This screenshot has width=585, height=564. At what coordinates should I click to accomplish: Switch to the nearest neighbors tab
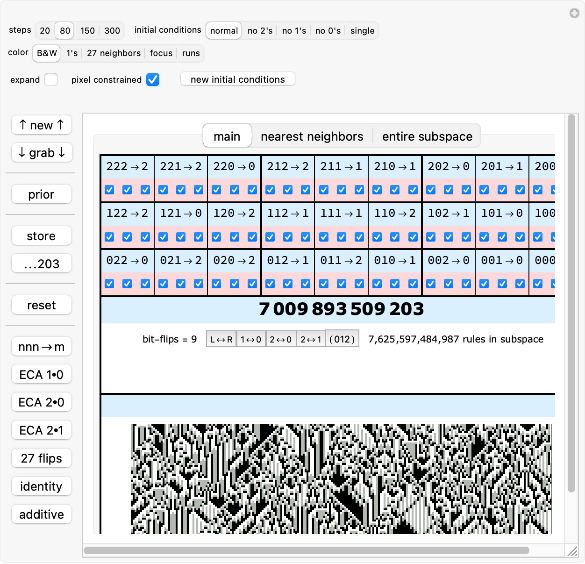pos(312,137)
